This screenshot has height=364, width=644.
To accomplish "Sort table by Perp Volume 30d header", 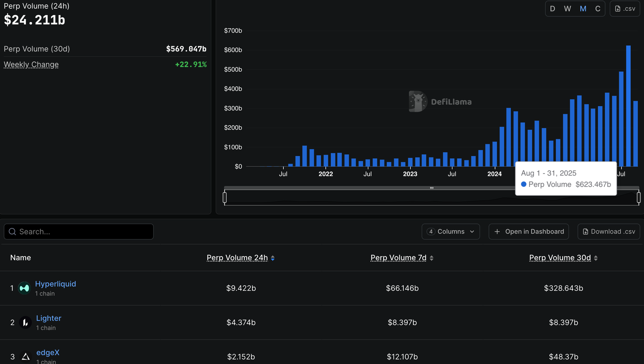I will [x=560, y=258].
